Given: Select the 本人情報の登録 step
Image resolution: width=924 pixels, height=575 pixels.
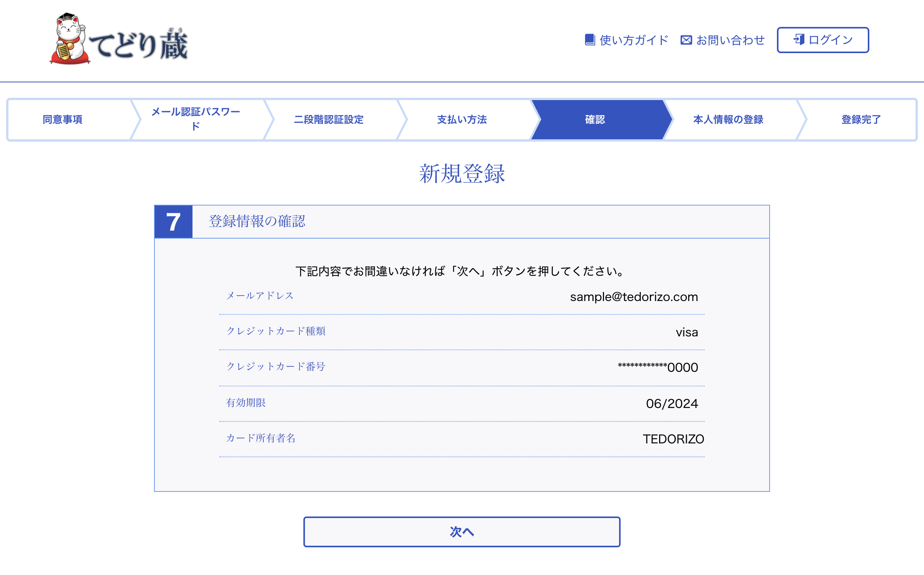Looking at the screenshot, I should [x=728, y=120].
